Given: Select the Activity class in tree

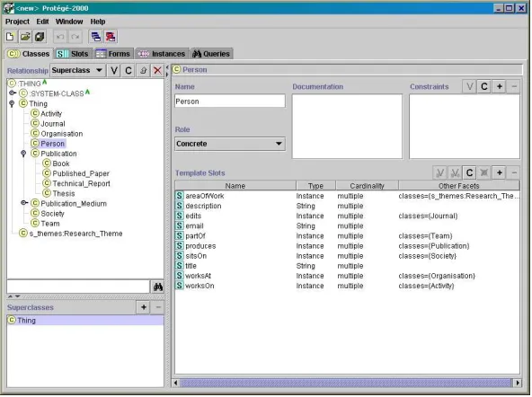Looking at the screenshot, I should tap(47, 114).
